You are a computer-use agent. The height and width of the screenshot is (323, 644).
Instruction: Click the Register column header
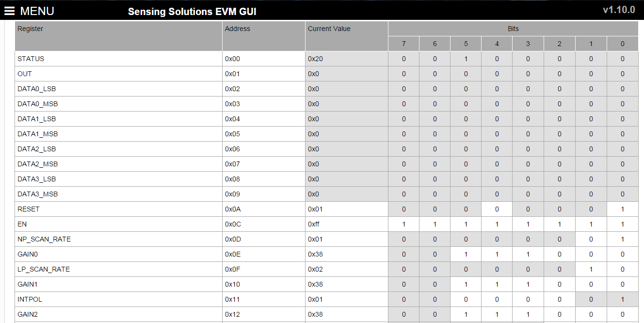(30, 29)
